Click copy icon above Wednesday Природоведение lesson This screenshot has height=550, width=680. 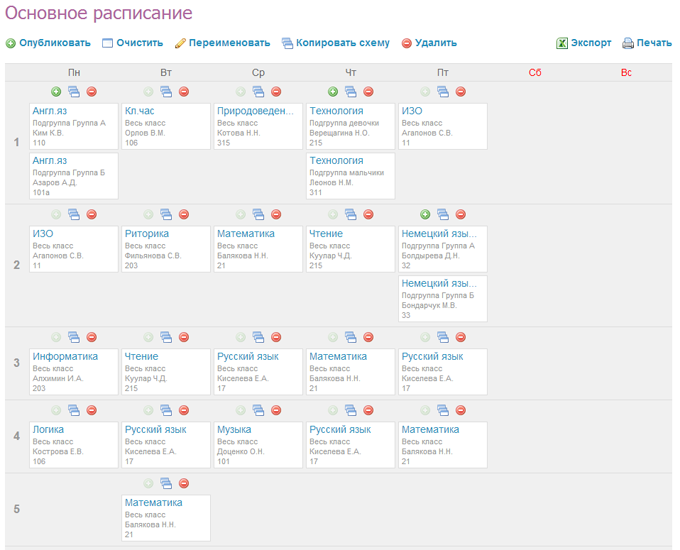[258, 92]
